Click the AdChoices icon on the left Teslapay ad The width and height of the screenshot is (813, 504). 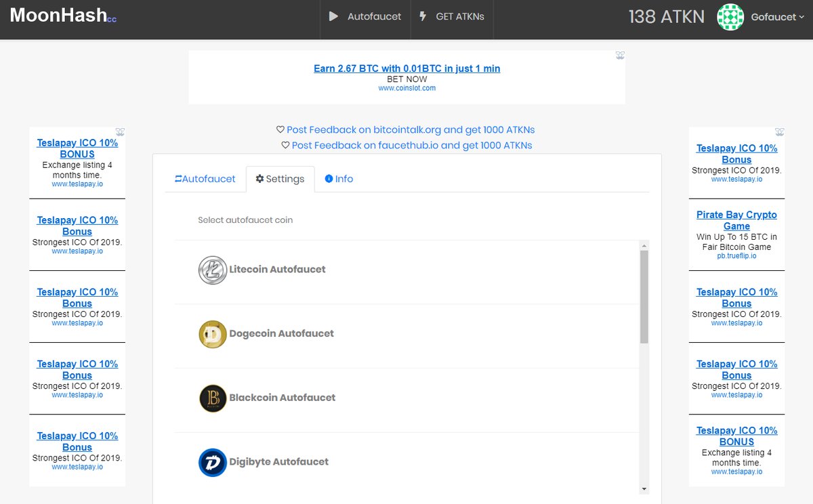(x=120, y=131)
